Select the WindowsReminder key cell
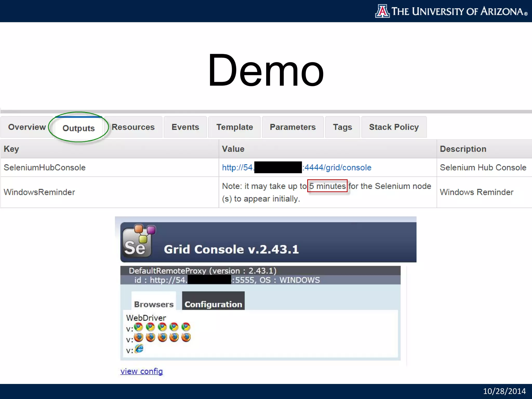Screen dimensions: 532x399 coord(110,192)
